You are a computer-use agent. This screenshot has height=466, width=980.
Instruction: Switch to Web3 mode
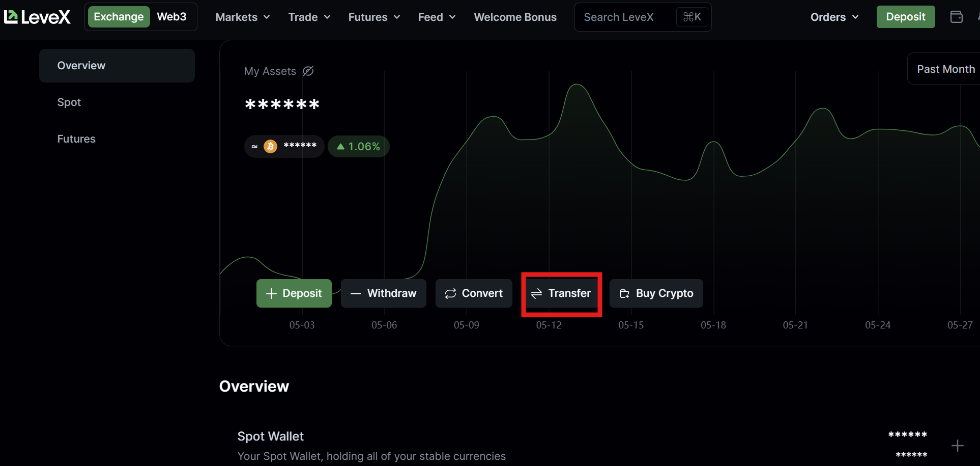171,17
